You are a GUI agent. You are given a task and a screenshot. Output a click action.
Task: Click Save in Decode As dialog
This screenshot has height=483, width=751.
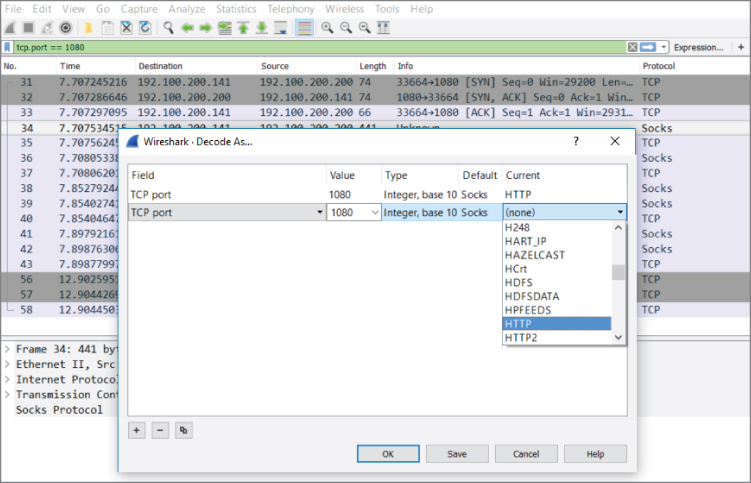(457, 454)
